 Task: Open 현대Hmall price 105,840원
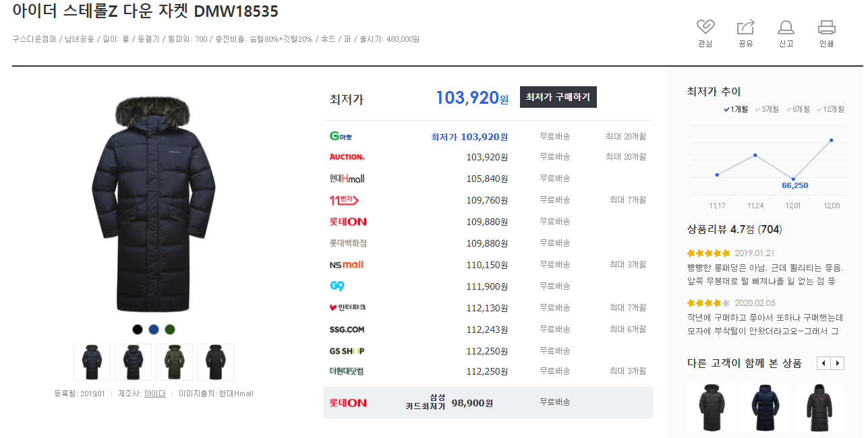click(487, 179)
